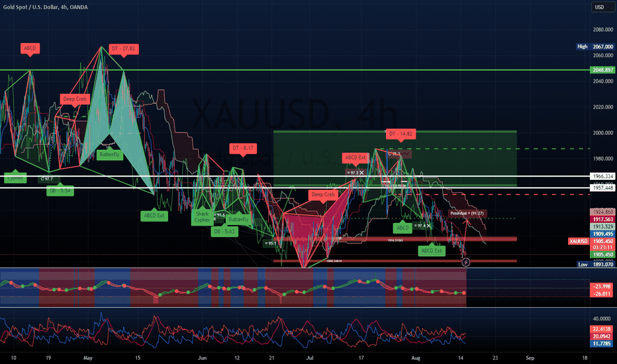The image size is (617, 364).
Task: Click the 1966.334 horizontal line price tag
Action: 603,176
